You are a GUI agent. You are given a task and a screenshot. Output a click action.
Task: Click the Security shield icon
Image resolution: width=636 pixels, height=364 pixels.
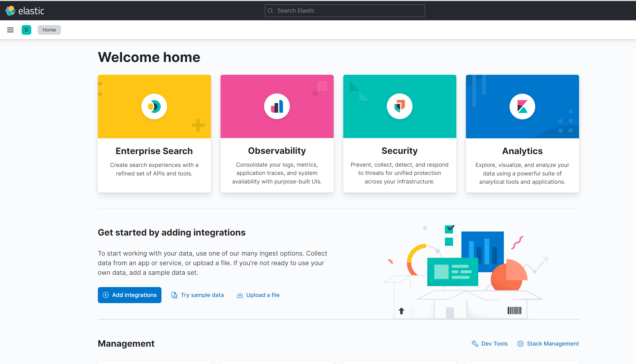pos(399,107)
